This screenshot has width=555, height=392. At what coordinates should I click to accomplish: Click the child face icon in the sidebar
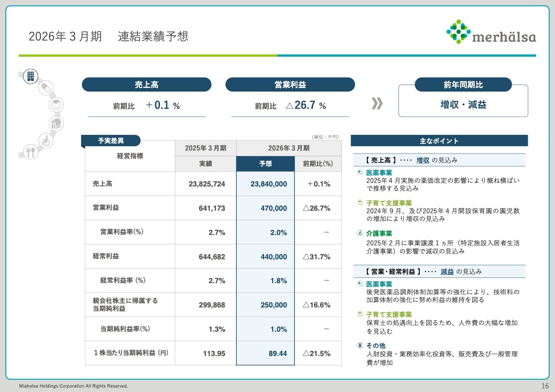55,105
